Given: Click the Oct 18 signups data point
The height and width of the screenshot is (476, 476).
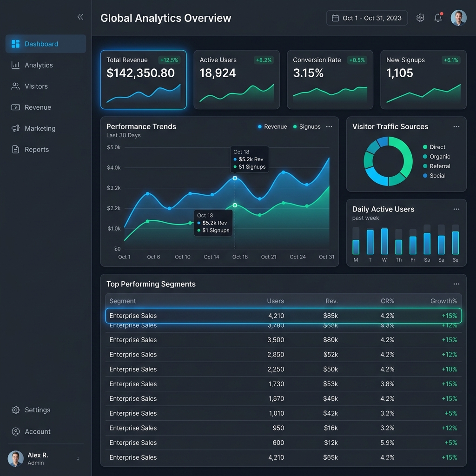Looking at the screenshot, I should 235,205.
